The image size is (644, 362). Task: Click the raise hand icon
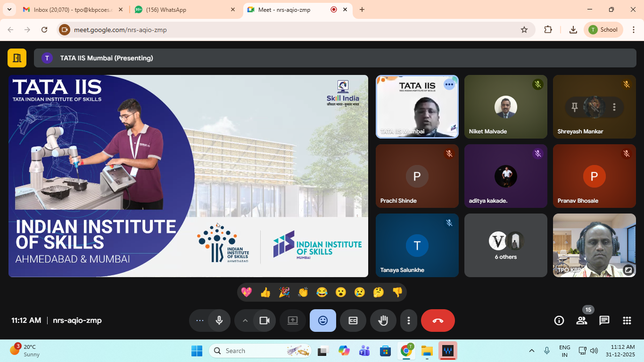[383, 321]
